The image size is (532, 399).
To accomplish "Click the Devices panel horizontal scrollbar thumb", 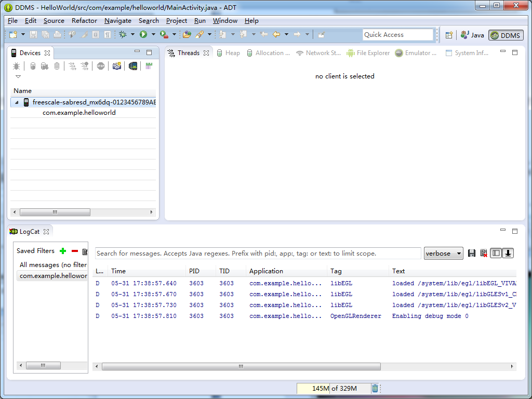I will tap(55, 212).
